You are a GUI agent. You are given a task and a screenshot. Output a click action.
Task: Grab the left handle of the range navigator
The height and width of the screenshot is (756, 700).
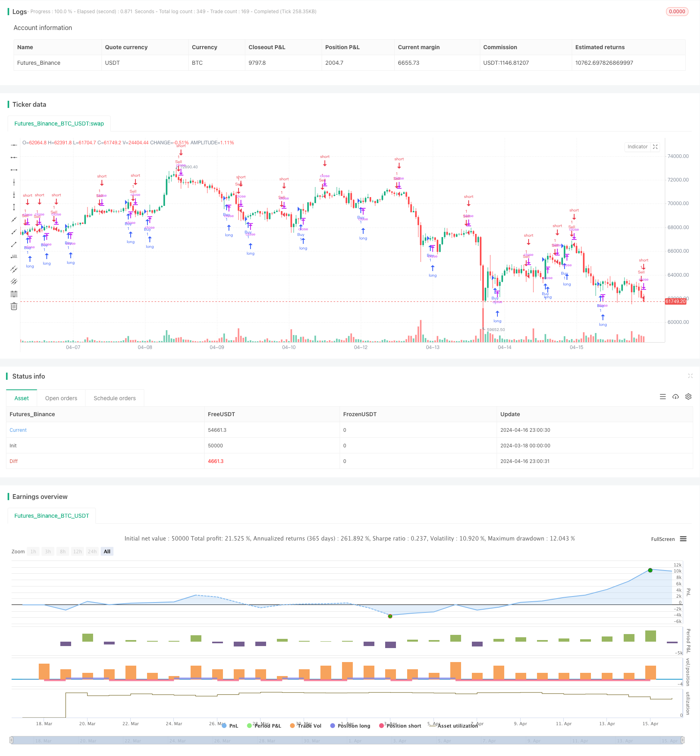tap(12, 740)
